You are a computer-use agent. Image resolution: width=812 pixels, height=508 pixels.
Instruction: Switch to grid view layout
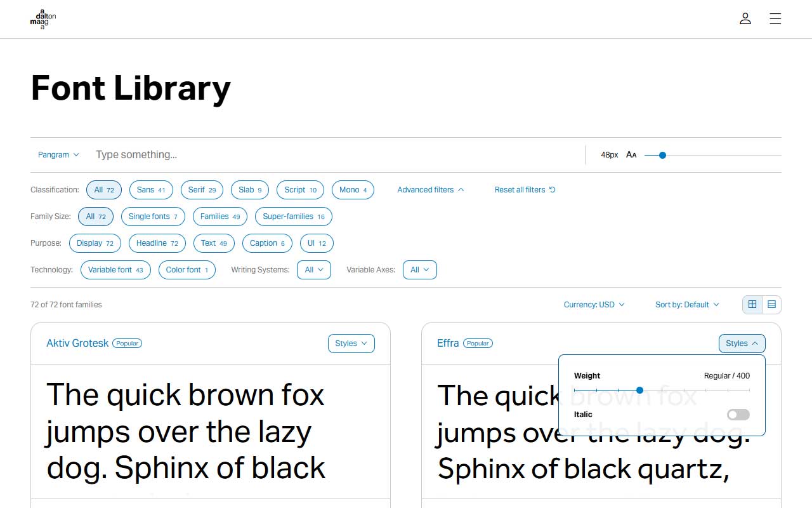(x=752, y=304)
